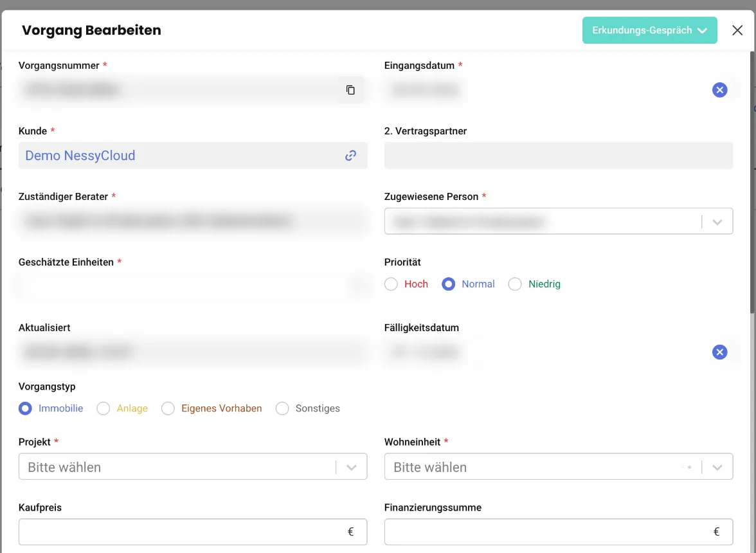The width and height of the screenshot is (756, 553).
Task: Close the Vorgang Bearbeiten dialog
Action: pyautogui.click(x=737, y=30)
